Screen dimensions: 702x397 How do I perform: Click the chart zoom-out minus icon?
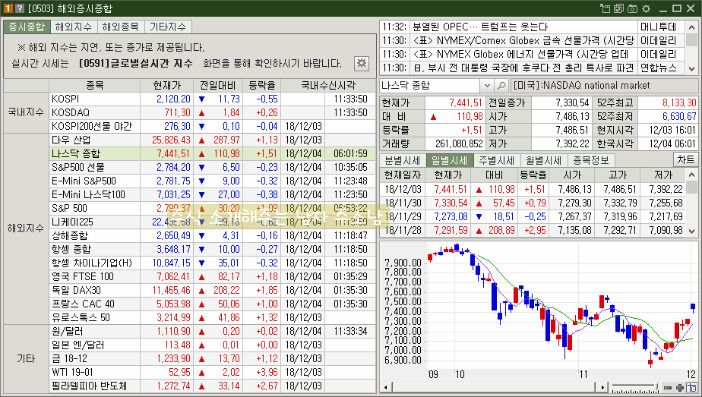pos(668,388)
